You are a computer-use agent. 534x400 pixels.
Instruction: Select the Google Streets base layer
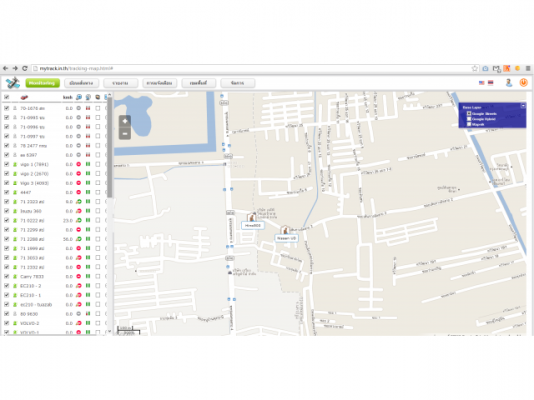469,114
